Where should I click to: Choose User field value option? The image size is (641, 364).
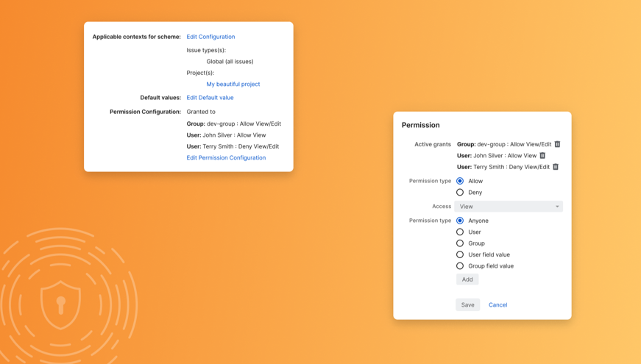click(460, 255)
